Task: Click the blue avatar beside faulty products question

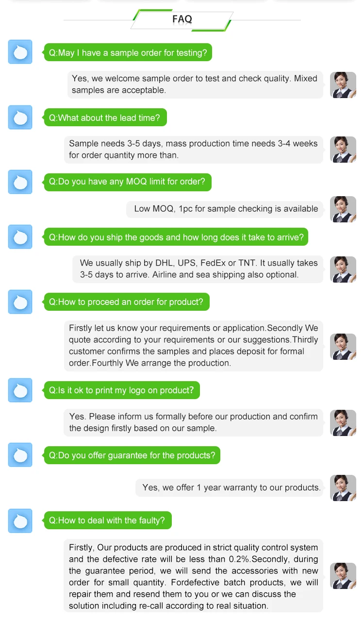Action: click(20, 521)
